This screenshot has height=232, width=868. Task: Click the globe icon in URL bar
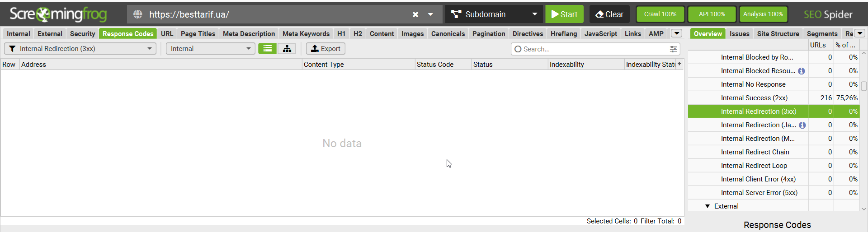[x=138, y=14]
